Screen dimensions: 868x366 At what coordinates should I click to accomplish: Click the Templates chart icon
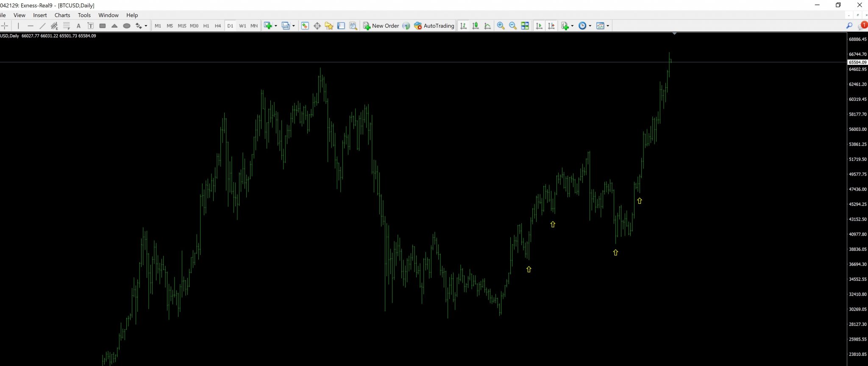[600, 26]
